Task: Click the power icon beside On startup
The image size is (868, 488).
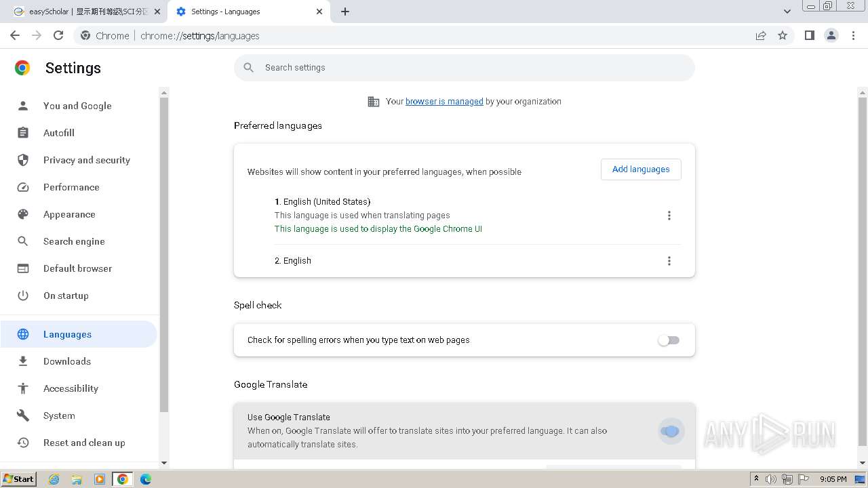Action: coord(23,296)
